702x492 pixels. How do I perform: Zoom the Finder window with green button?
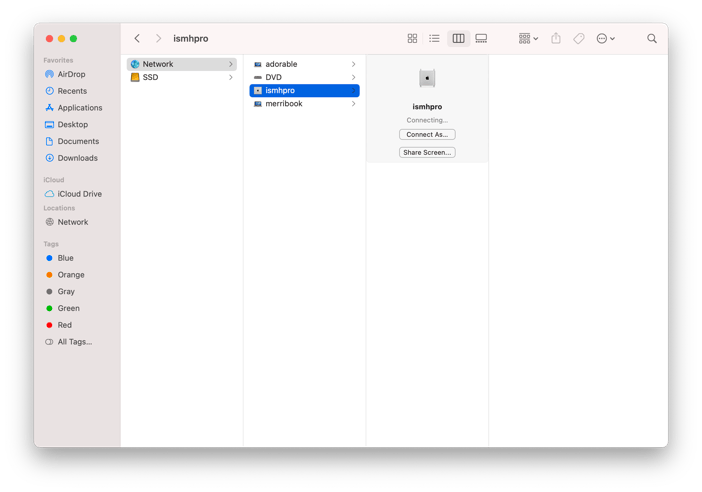[x=73, y=39]
